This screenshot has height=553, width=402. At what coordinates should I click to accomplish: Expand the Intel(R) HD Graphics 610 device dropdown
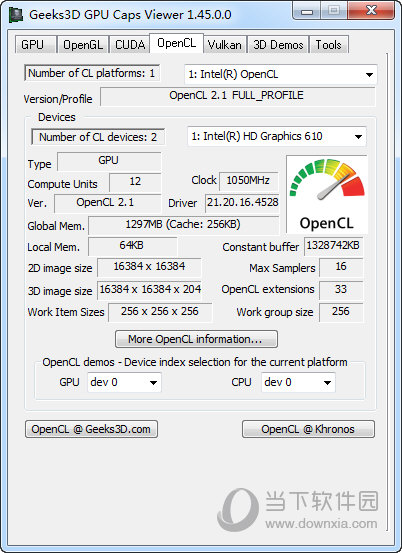[x=277, y=136]
